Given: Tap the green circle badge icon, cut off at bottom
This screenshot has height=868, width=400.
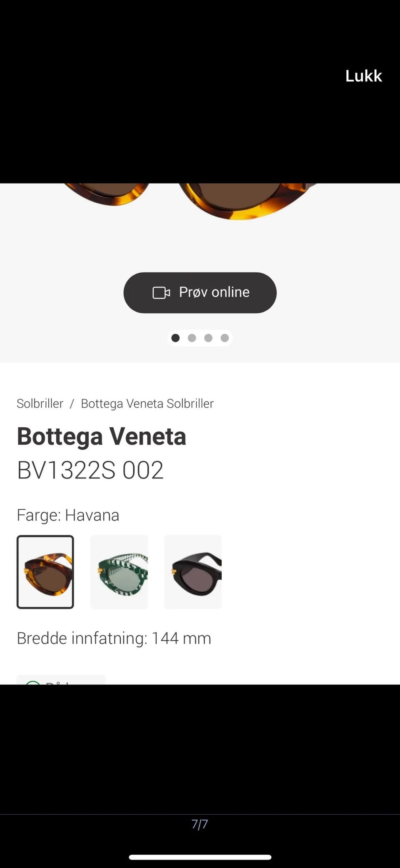Looking at the screenshot, I should 32,682.
